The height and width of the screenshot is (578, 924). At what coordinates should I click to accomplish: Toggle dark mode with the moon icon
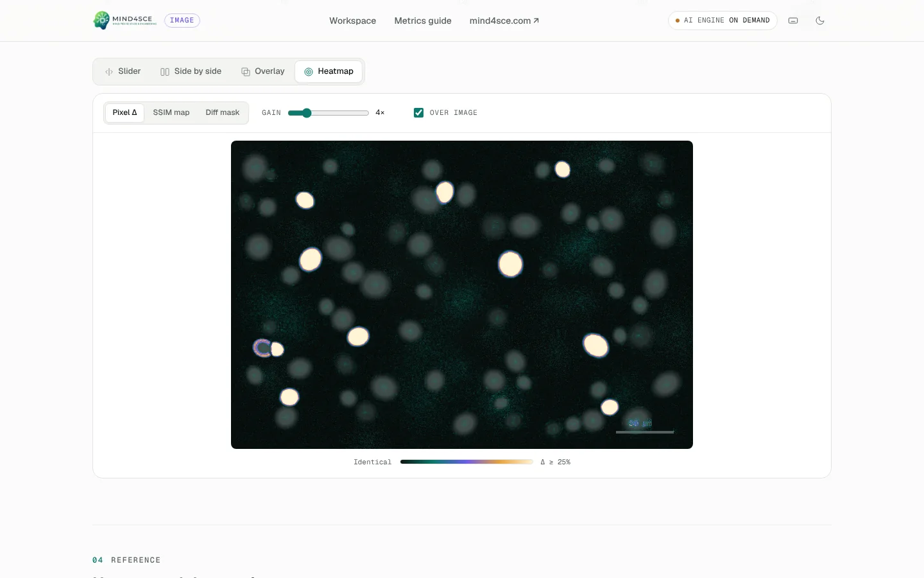point(820,21)
